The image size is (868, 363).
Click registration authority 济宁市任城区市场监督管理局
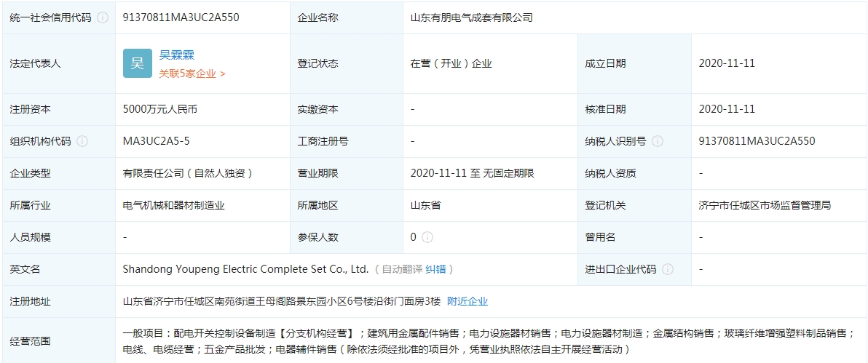pyautogui.click(x=765, y=205)
